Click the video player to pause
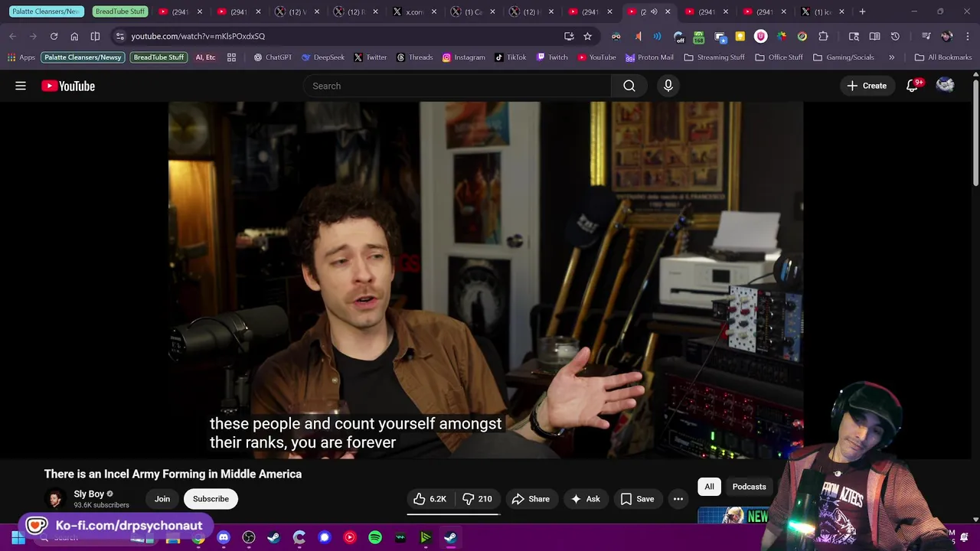Viewport: 980px width, 551px height. pyautogui.click(x=485, y=280)
